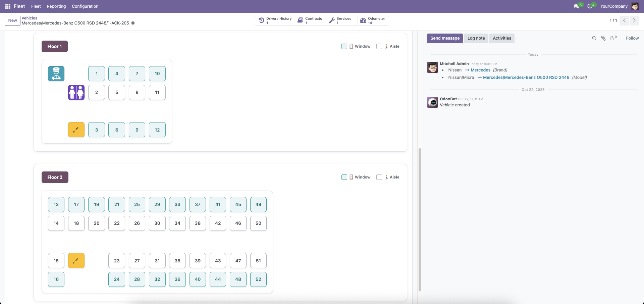Click the stairs icon on Floor 1

point(76,130)
